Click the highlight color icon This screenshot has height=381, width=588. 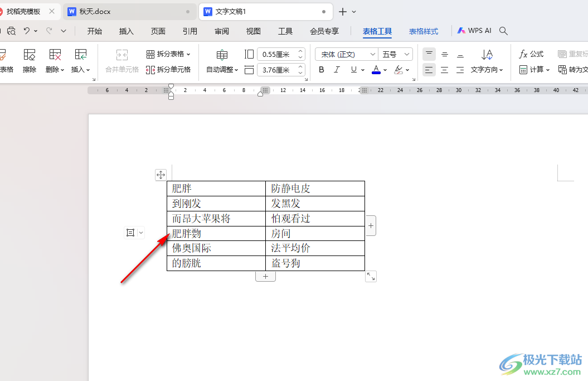click(x=399, y=69)
